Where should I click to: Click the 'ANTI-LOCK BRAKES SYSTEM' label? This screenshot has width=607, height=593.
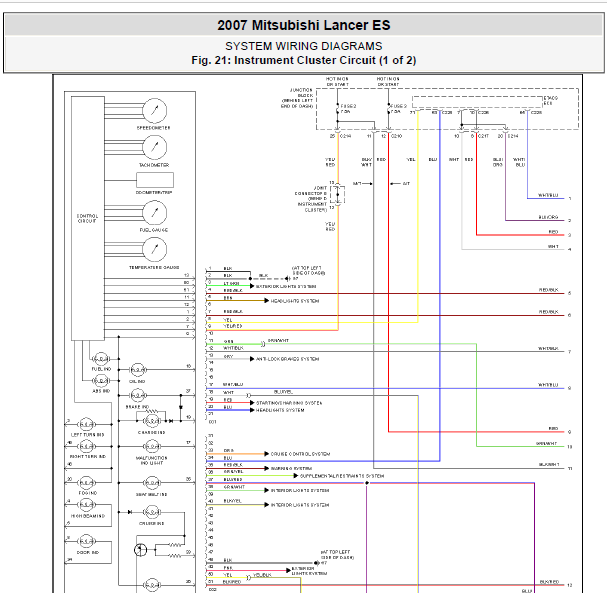pos(288,359)
